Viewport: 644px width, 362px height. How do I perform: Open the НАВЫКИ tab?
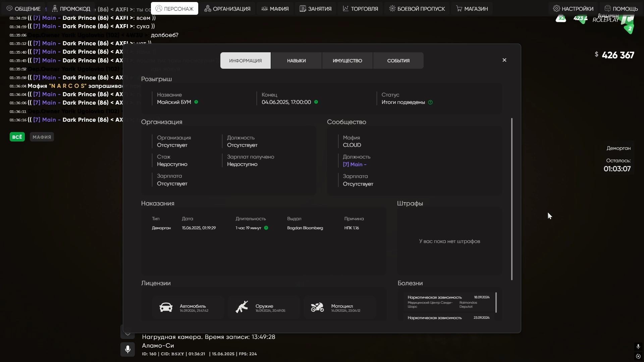[296, 61]
